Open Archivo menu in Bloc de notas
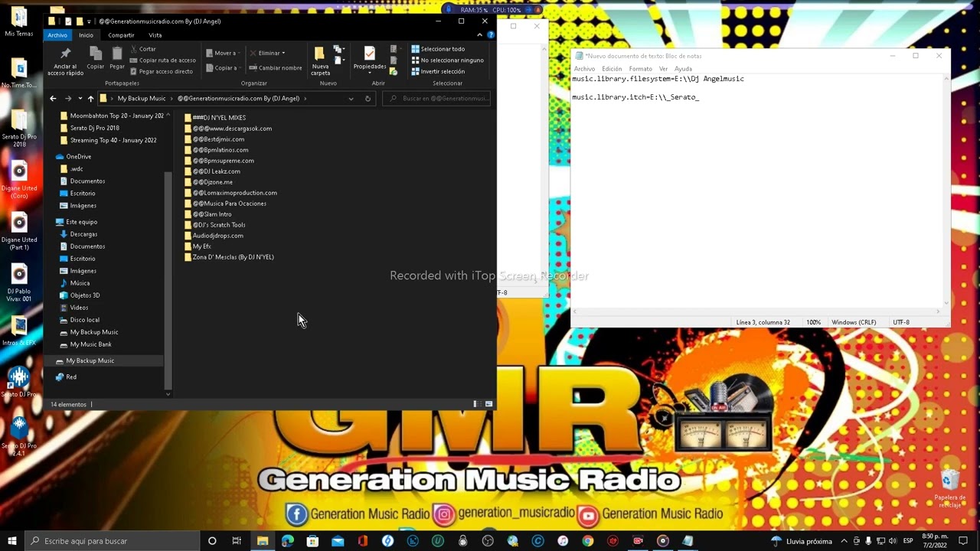This screenshot has height=551, width=980. [584, 69]
